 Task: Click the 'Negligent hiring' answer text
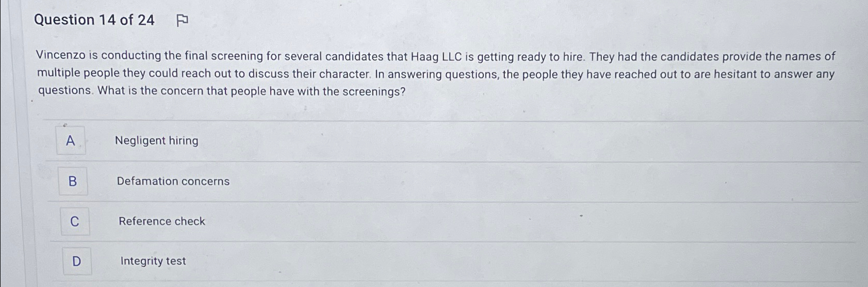point(156,141)
